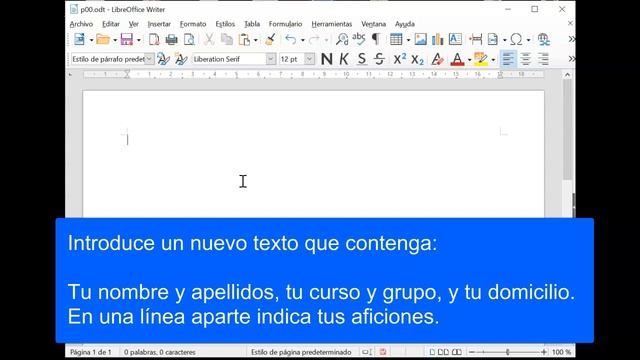Align text left

pos(508,59)
